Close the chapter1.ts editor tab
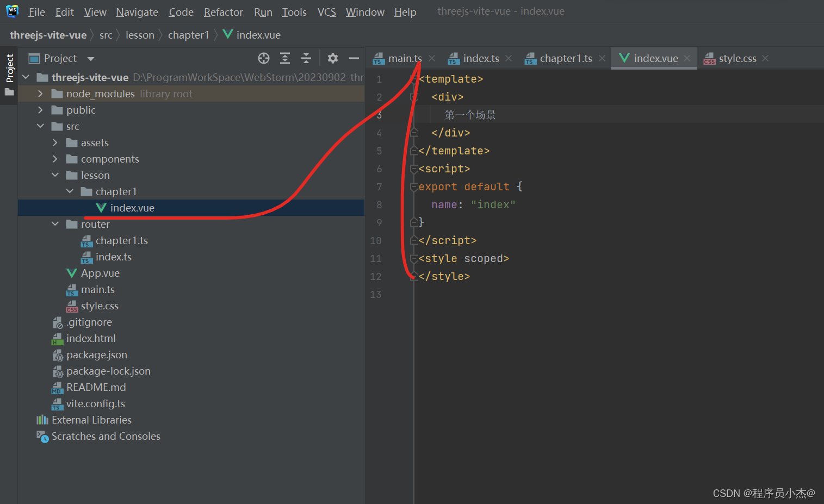824x504 pixels. (x=602, y=58)
